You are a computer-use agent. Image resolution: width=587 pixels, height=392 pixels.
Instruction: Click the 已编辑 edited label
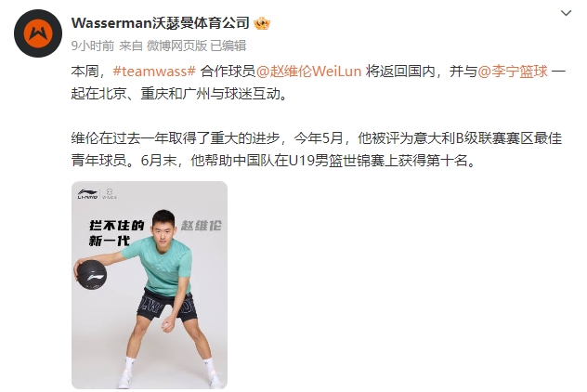coord(228,46)
